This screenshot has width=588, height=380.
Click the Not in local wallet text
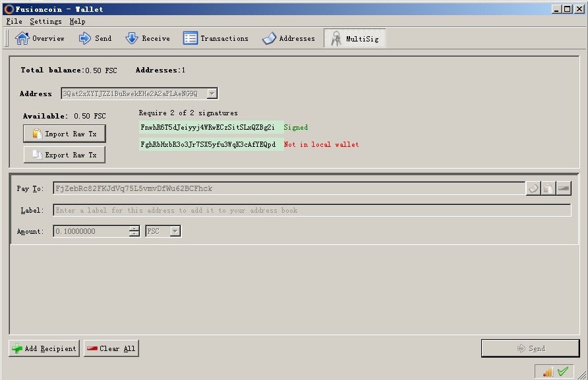click(322, 144)
